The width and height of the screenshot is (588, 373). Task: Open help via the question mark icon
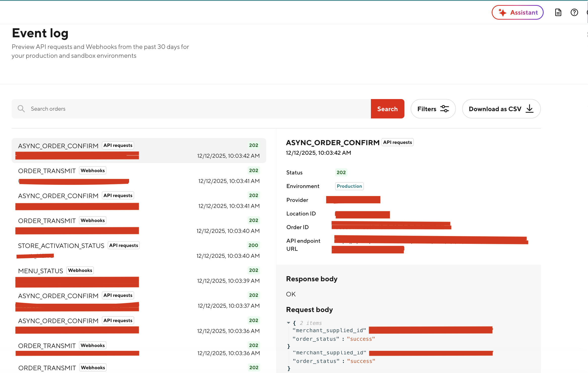pyautogui.click(x=574, y=12)
